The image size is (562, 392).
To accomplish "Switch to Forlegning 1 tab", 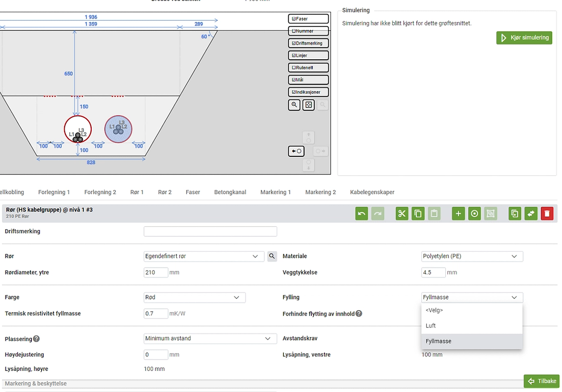I will (x=54, y=192).
